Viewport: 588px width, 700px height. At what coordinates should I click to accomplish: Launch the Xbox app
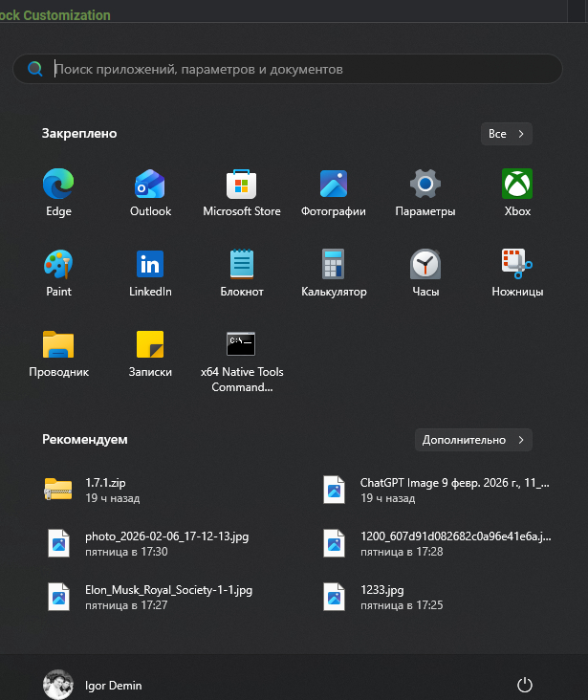[x=517, y=192]
